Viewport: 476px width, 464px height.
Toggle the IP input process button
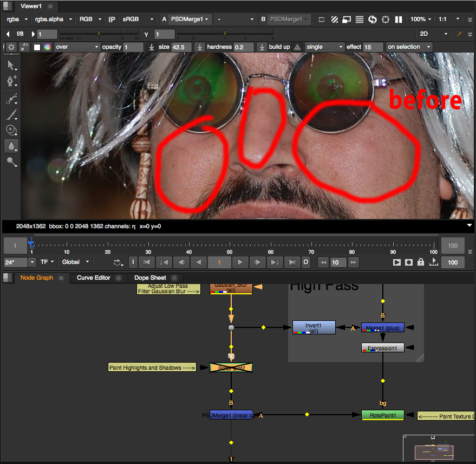[x=112, y=20]
